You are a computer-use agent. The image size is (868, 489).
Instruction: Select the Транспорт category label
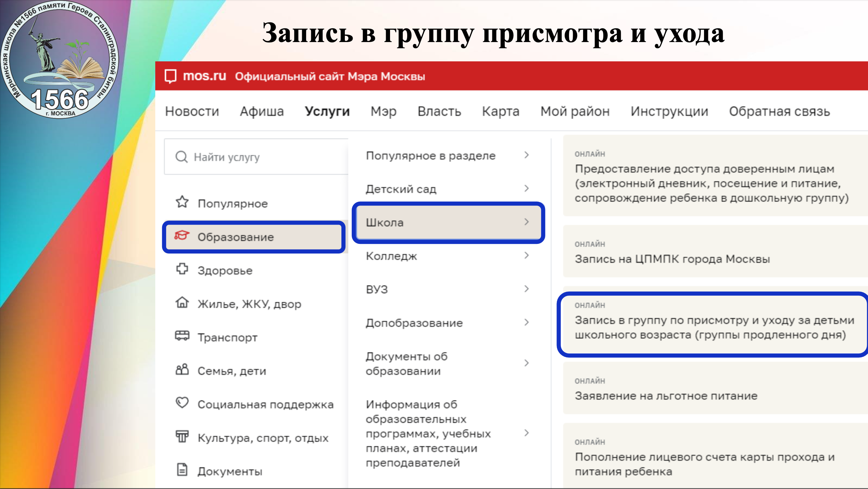228,338
